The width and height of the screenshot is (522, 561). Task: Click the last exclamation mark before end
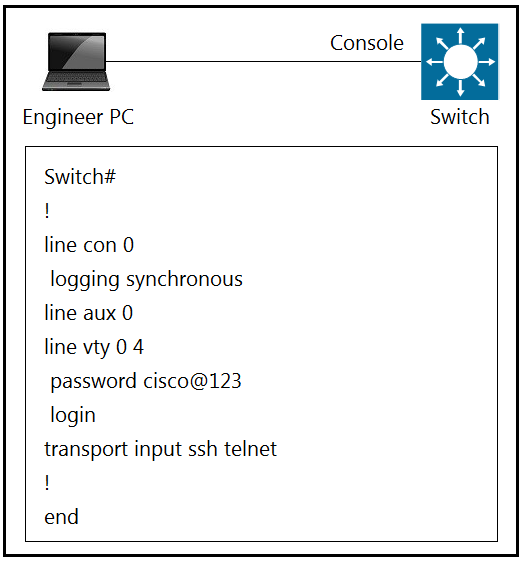pyautogui.click(x=47, y=483)
